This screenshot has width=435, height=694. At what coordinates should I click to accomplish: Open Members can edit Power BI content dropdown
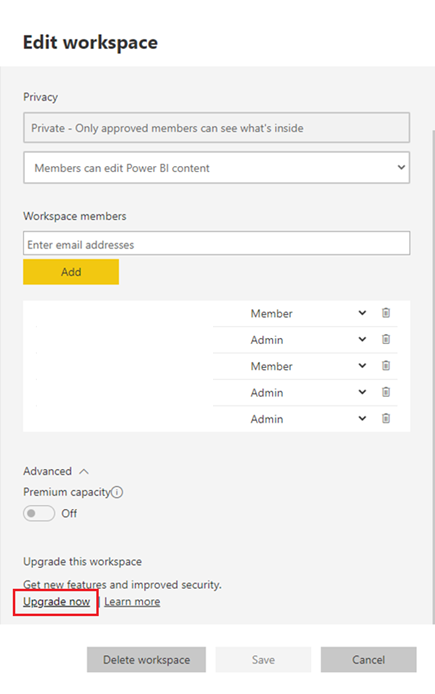tap(216, 168)
